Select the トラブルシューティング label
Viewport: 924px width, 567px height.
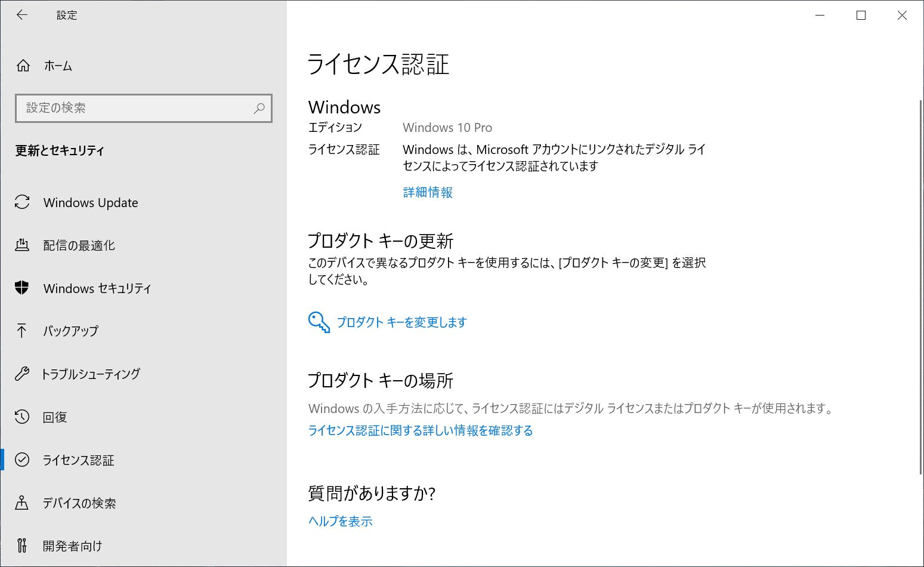point(91,374)
